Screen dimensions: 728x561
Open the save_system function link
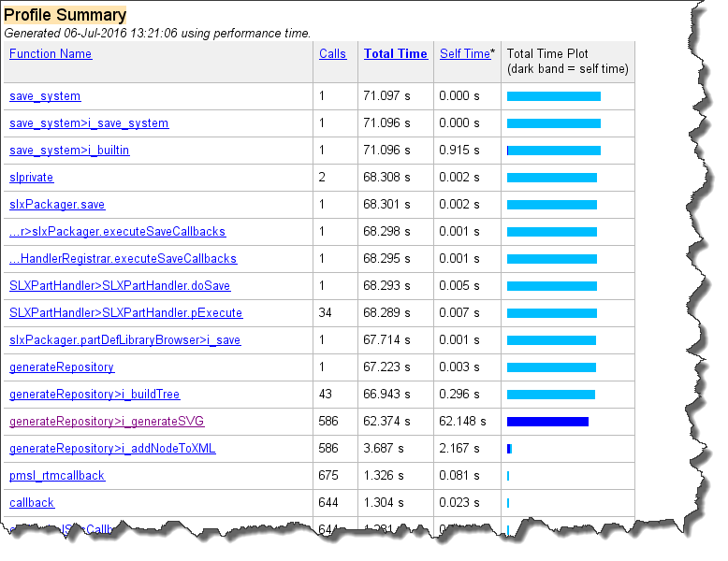point(45,96)
